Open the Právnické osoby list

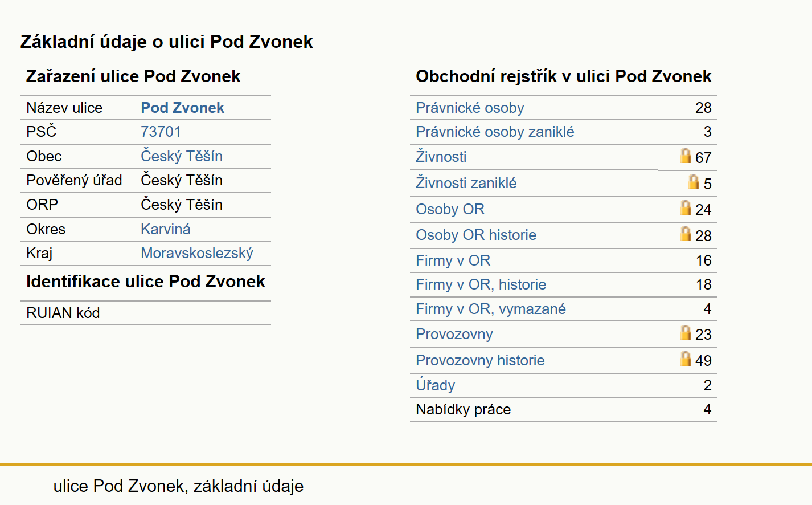[470, 108]
